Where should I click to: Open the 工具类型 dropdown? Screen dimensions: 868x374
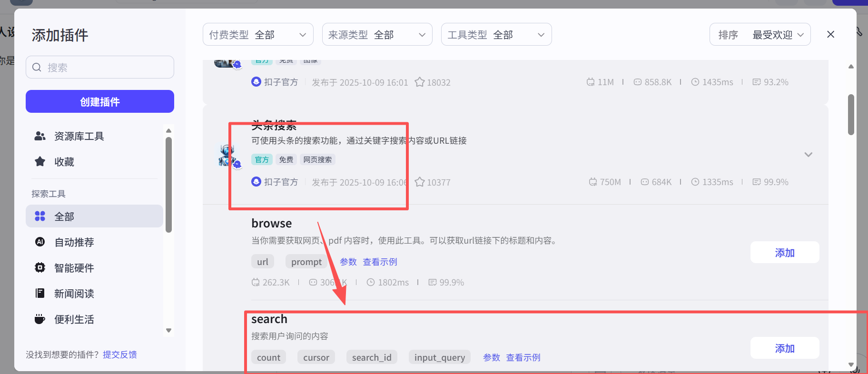tap(496, 34)
